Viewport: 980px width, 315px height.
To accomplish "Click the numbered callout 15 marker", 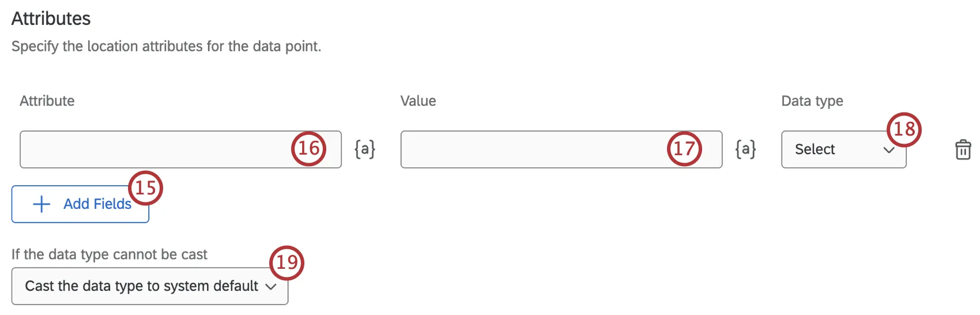I will (x=145, y=188).
